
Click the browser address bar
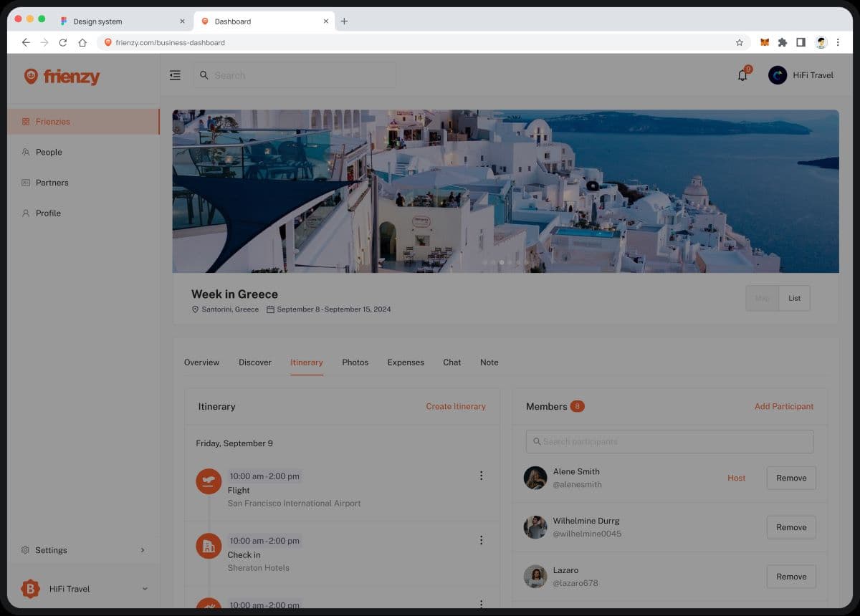point(423,42)
